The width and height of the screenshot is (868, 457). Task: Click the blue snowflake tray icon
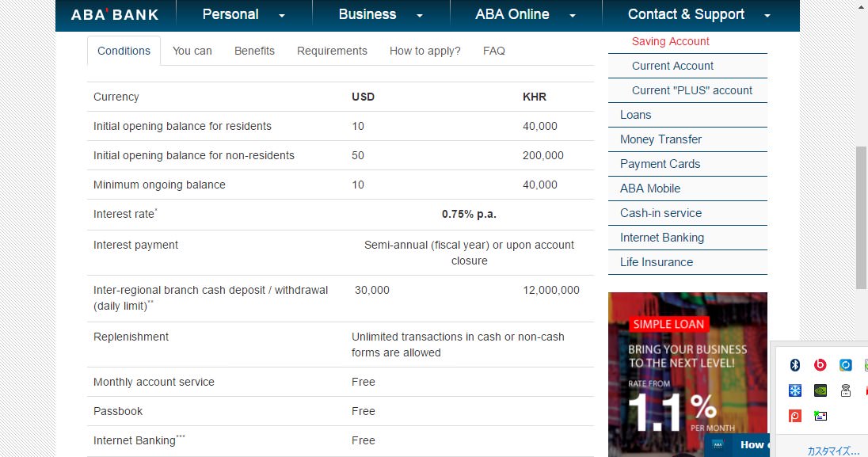[x=795, y=390]
